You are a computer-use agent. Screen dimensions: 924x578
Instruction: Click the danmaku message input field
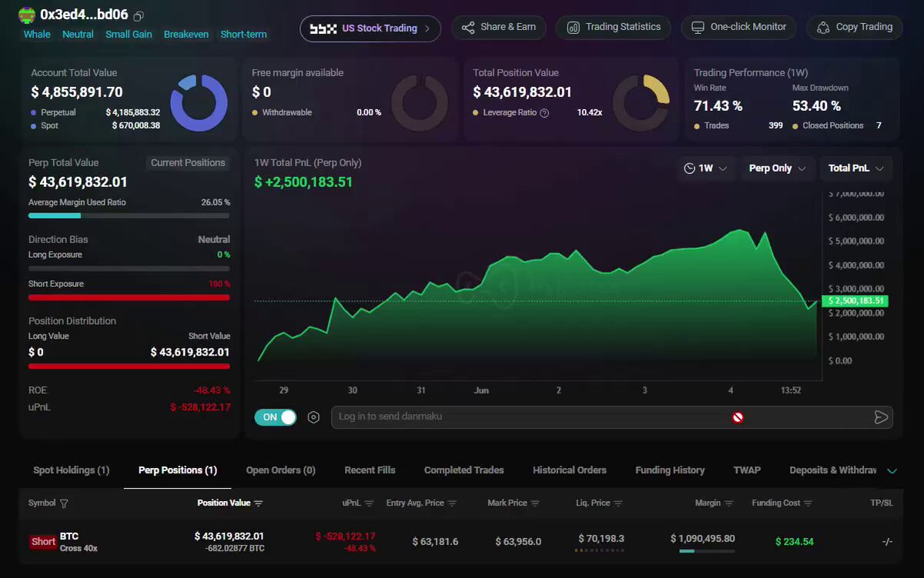click(x=612, y=417)
